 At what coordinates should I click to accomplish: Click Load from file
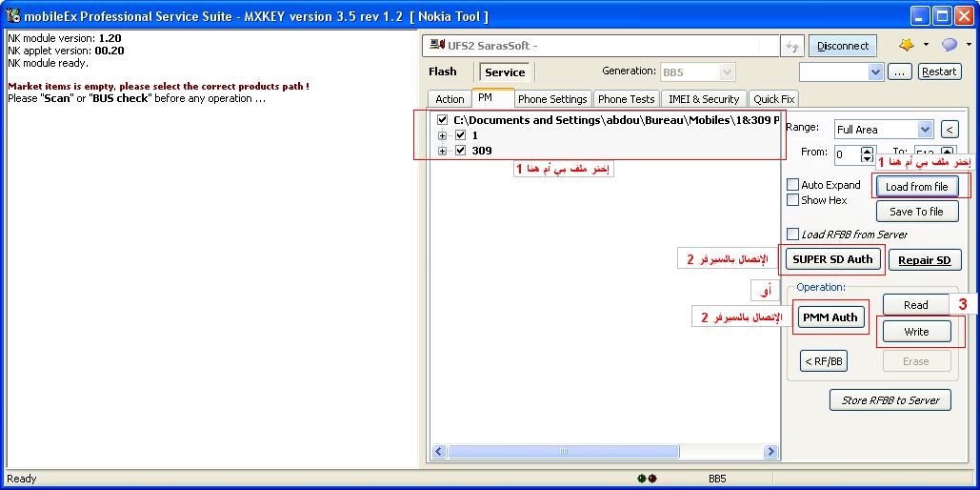(917, 187)
